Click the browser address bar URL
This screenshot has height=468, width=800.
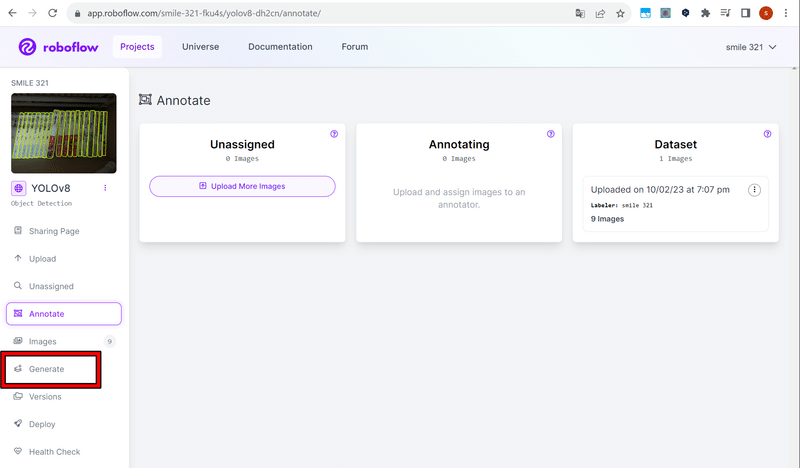tap(204, 13)
